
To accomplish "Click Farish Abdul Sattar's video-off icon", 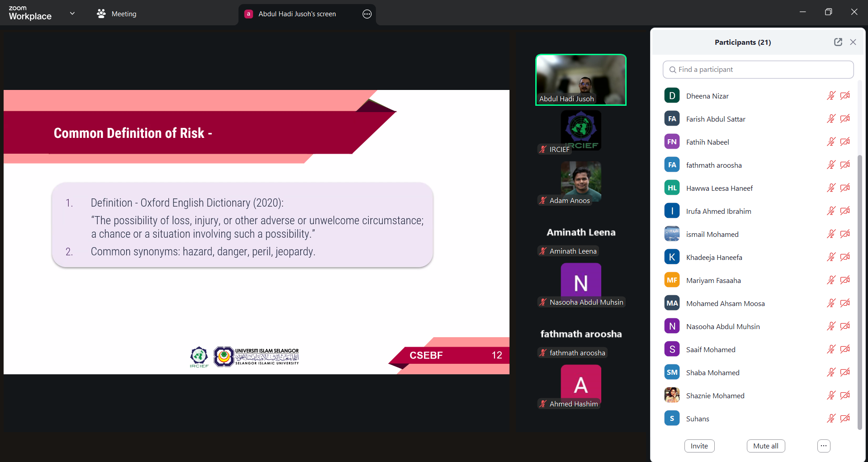I will (x=845, y=119).
